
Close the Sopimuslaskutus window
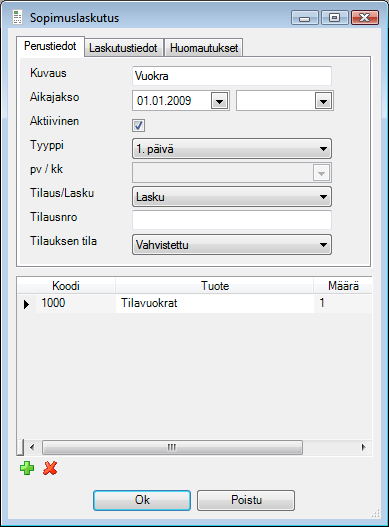point(364,17)
